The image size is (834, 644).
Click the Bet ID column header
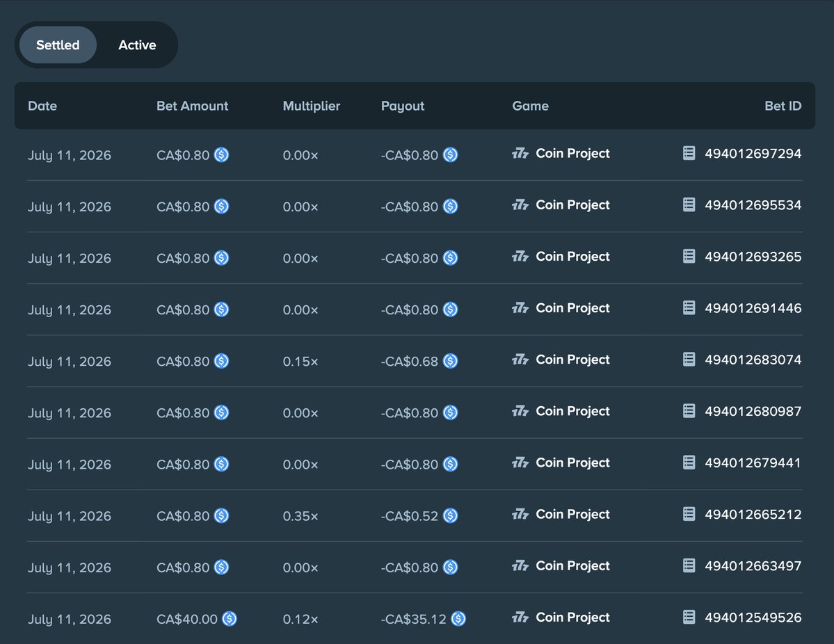tap(783, 106)
